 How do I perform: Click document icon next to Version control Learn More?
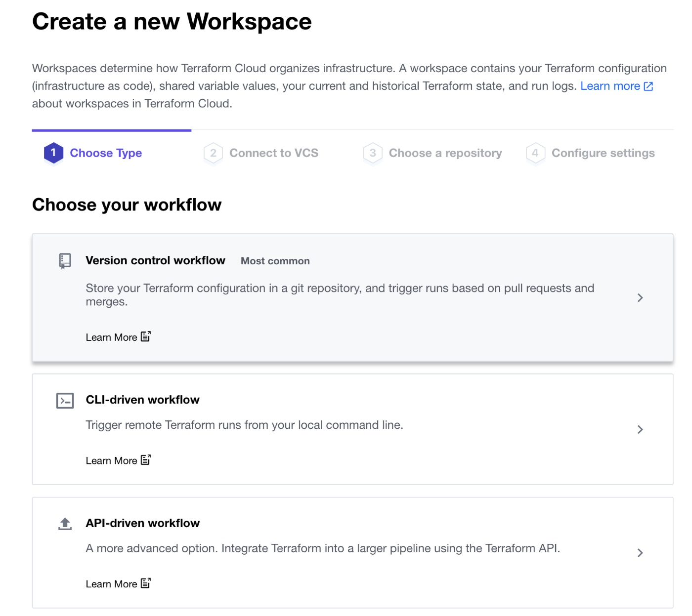pos(146,336)
